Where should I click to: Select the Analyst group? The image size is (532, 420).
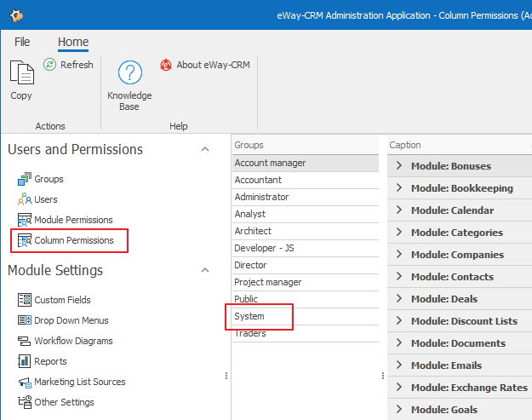tap(306, 214)
